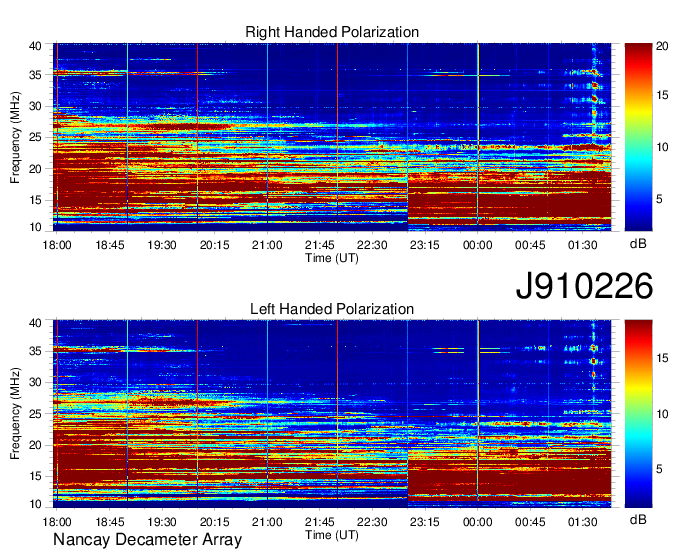Click the "40" frequency tick of Left Handed plot

[35, 323]
